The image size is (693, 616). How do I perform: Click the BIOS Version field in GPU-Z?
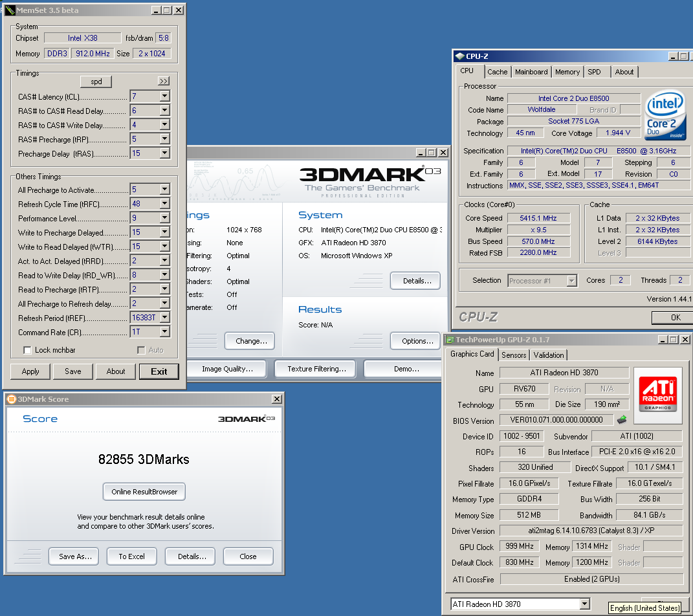556,420
